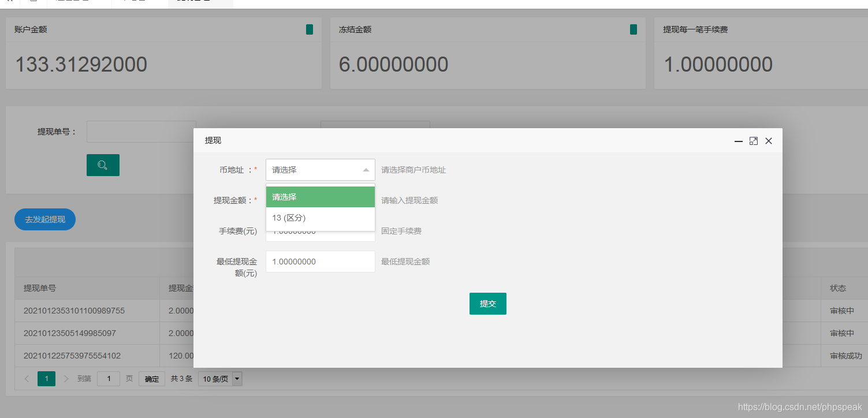Viewport: 868px width, 418px height.
Task: Choose the 请选择 option in dropdown list
Action: point(321,197)
